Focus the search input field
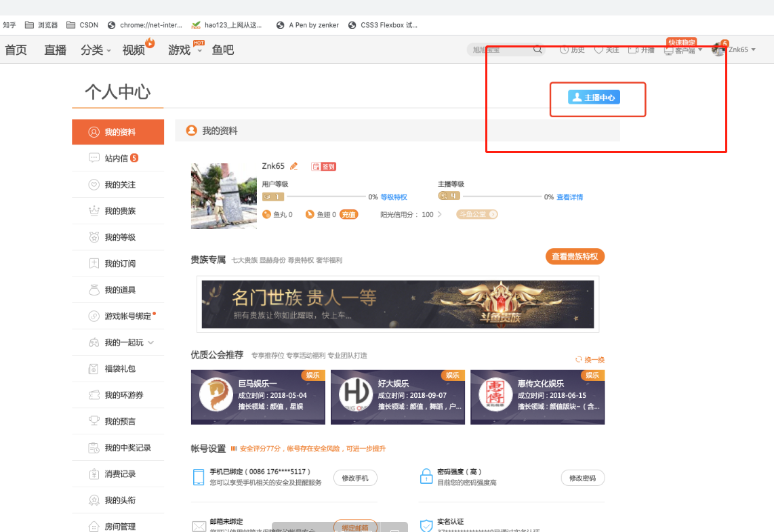This screenshot has height=532, width=774. (501, 49)
